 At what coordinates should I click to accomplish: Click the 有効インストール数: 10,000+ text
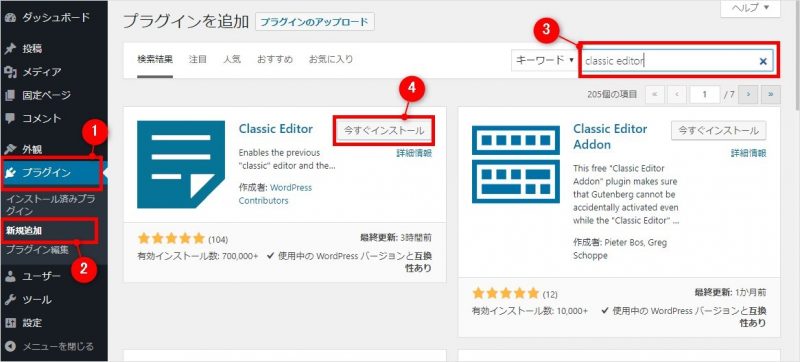[530, 311]
